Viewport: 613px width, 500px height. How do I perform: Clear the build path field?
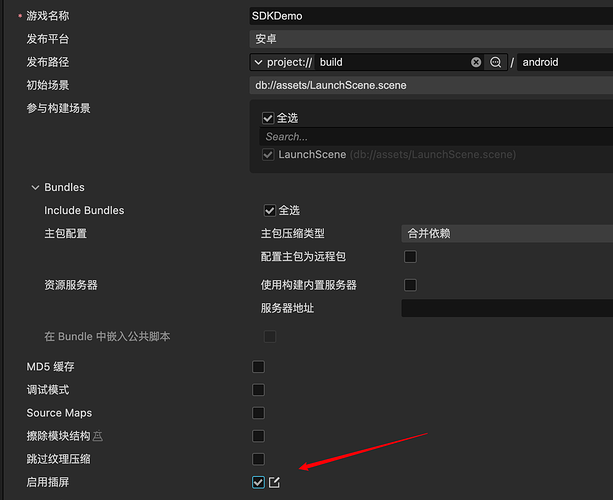476,62
